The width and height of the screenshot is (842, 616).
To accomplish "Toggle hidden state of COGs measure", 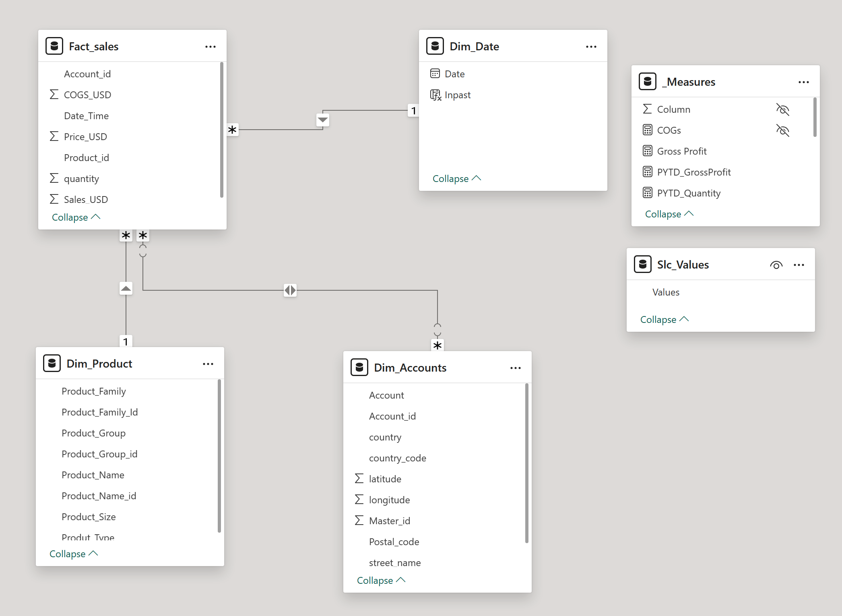I will coord(782,130).
